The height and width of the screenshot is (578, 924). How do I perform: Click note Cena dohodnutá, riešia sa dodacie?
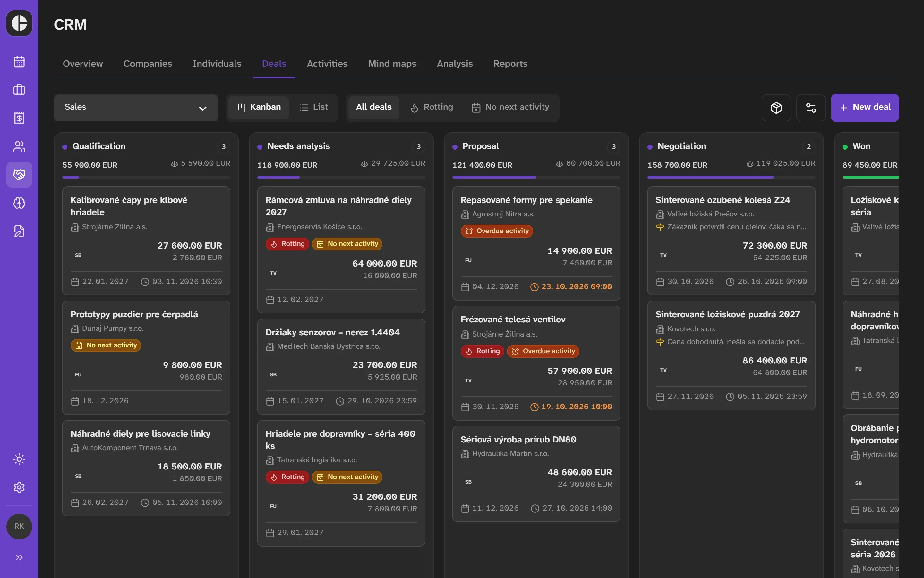pos(735,342)
